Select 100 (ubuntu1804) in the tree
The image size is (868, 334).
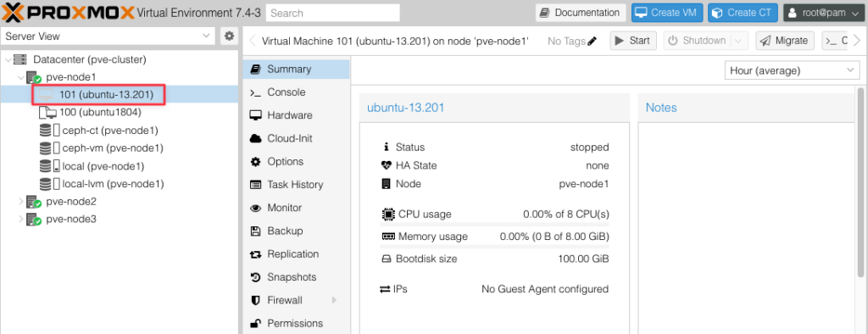click(x=100, y=113)
